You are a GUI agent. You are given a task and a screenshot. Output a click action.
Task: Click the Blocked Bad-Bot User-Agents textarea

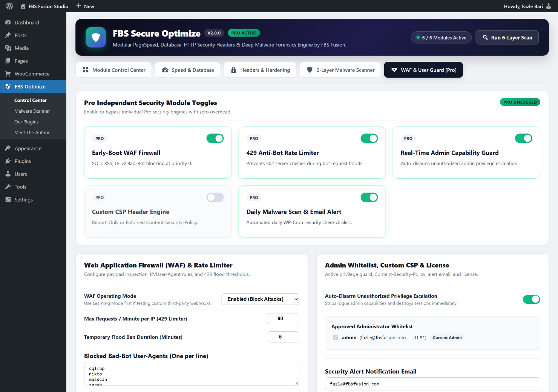192,374
